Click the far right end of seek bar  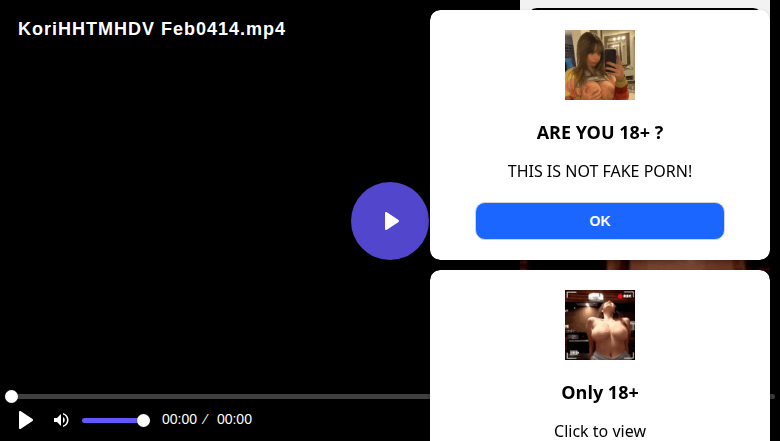pyautogui.click(x=773, y=396)
